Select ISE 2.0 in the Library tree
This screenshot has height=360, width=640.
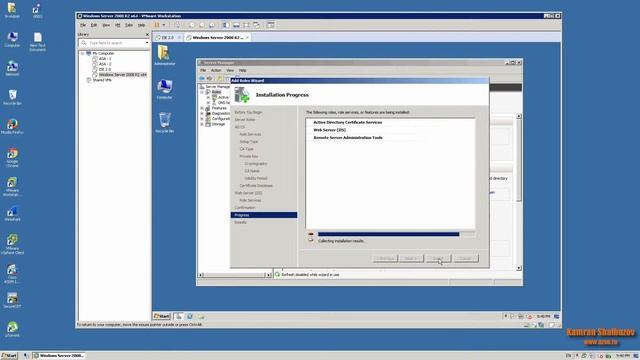click(x=104, y=69)
